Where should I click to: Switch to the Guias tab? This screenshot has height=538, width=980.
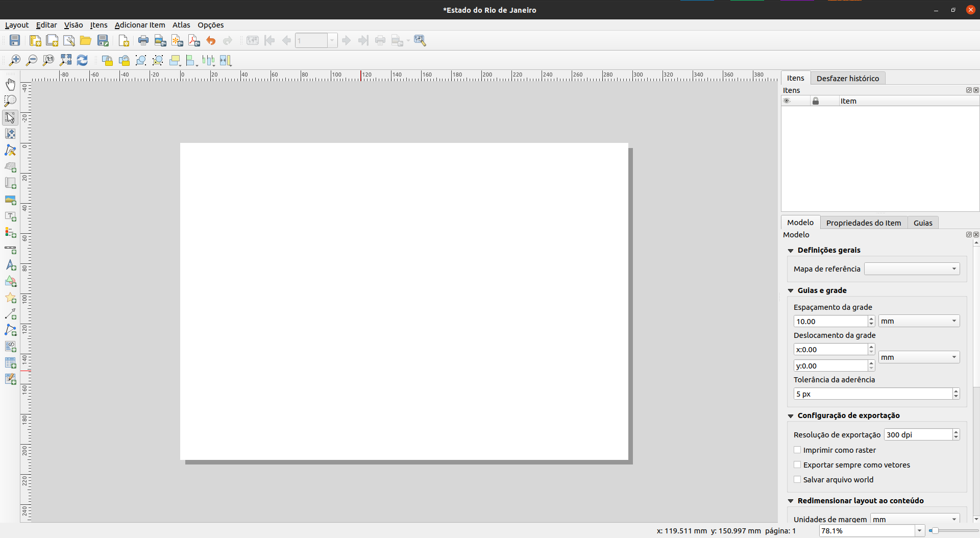[x=923, y=223]
